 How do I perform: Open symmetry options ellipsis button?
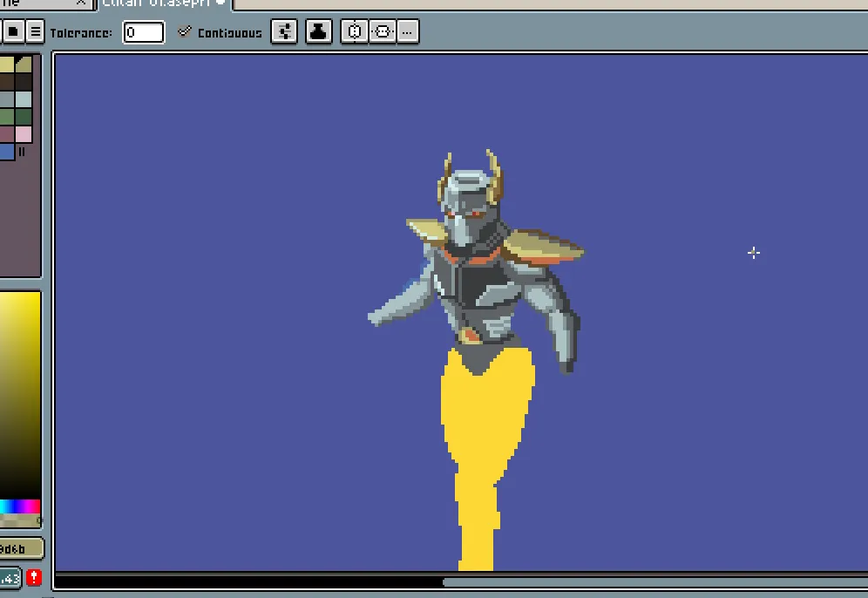(408, 31)
